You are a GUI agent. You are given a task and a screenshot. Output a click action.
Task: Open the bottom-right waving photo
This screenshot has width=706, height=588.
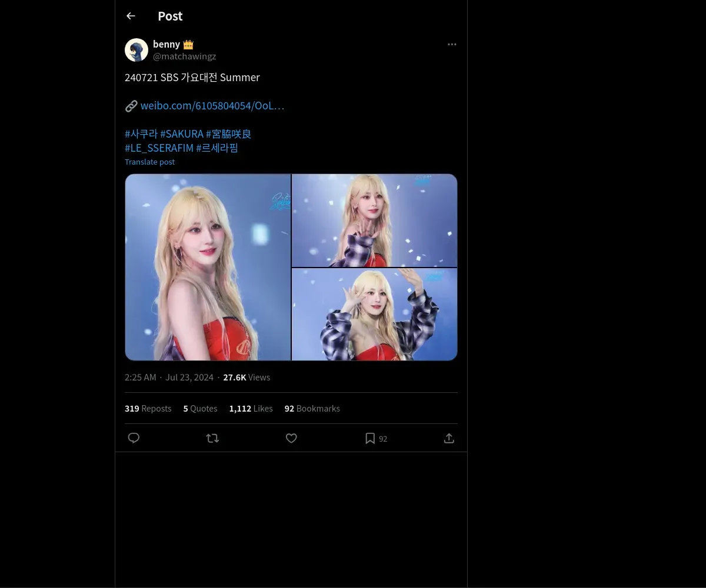375,315
